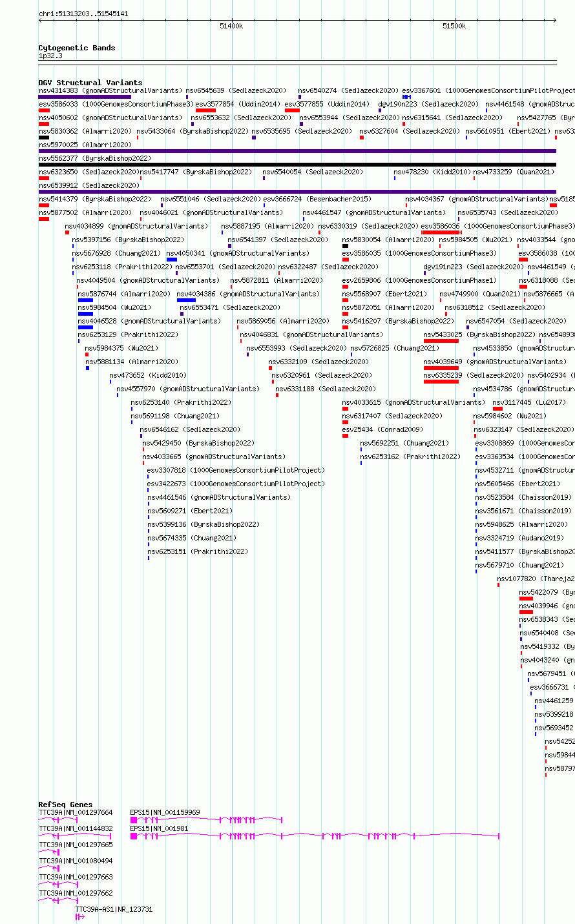Select variant nsv3523584 (Chaisson2019)

pyautogui.click(x=523, y=497)
